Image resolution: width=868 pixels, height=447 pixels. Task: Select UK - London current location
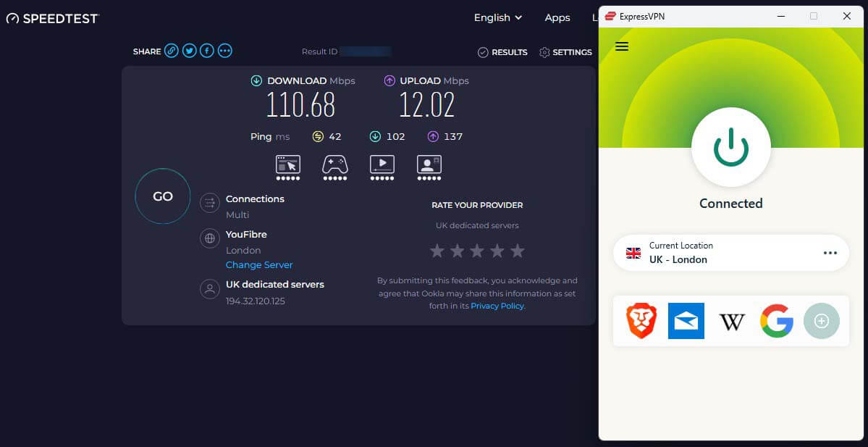point(731,253)
